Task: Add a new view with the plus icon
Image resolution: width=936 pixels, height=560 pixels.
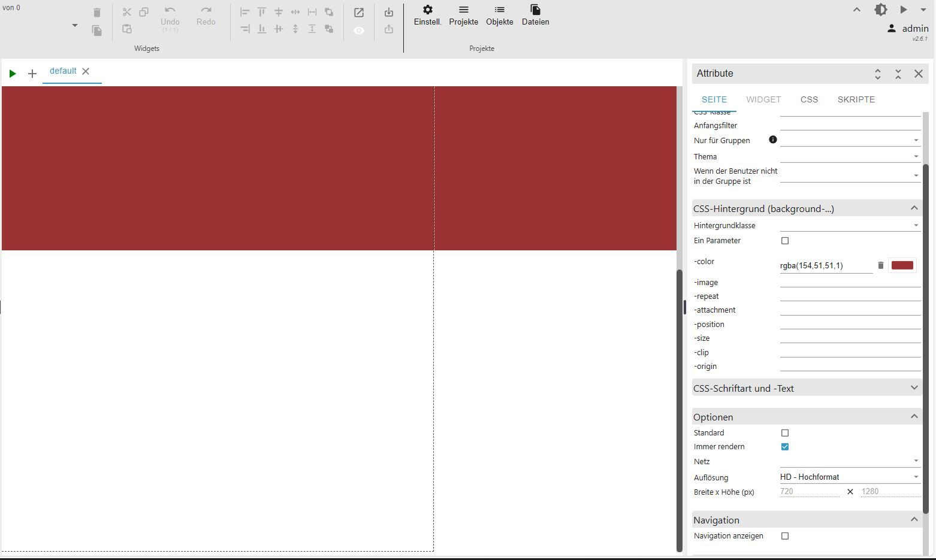Action: 32,73
